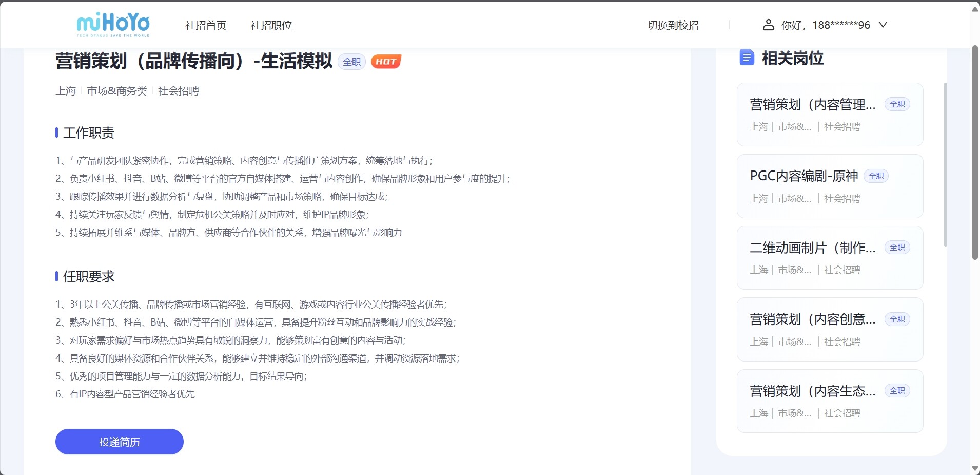This screenshot has height=475, width=980.
Task: Open the 营销策划（内容生态 job card
Action: pyautogui.click(x=812, y=391)
